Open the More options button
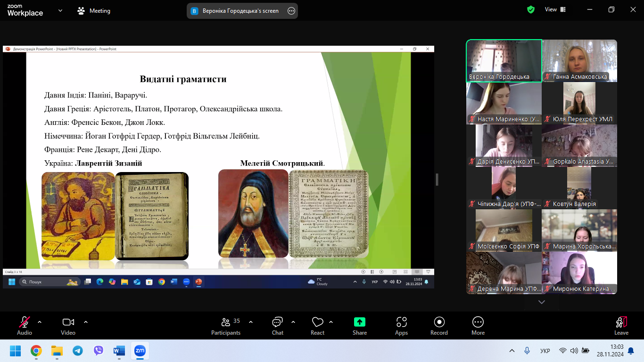 click(478, 326)
